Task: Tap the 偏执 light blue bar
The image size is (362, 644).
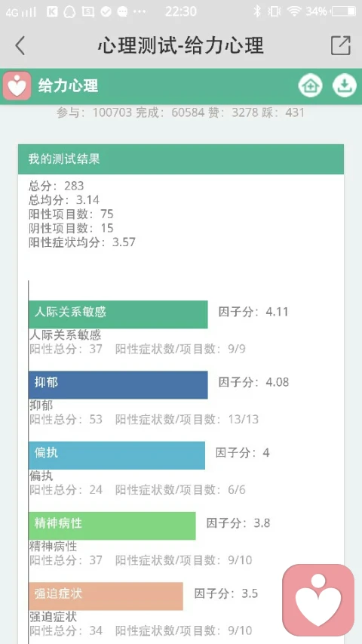Action: [117, 455]
